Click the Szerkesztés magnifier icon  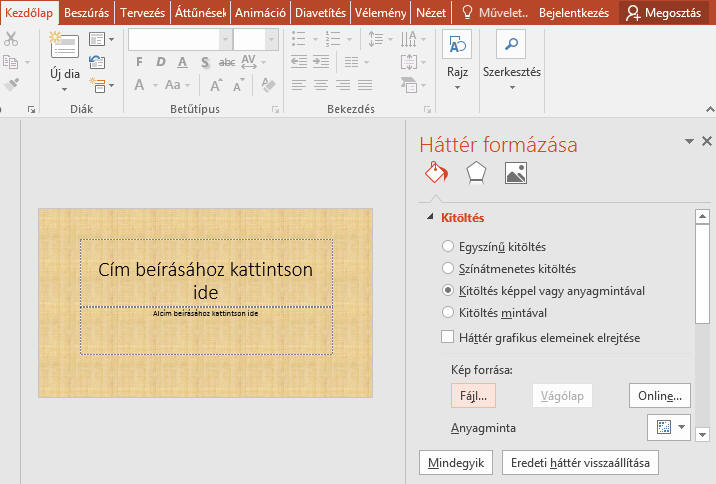coord(511,46)
